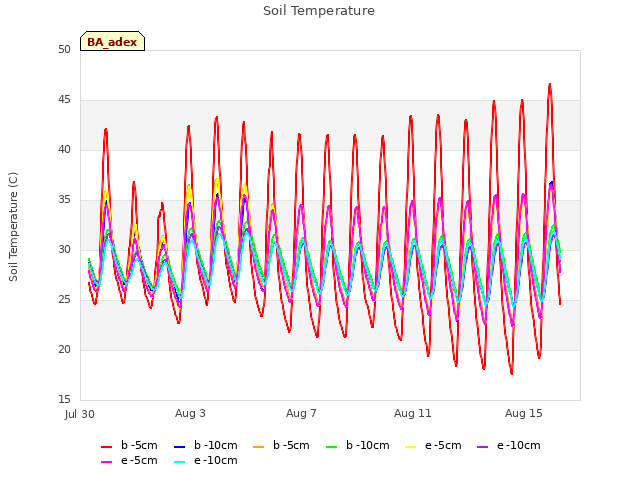Click the 20 y-axis tick label
The image size is (640, 480).
(64, 349)
